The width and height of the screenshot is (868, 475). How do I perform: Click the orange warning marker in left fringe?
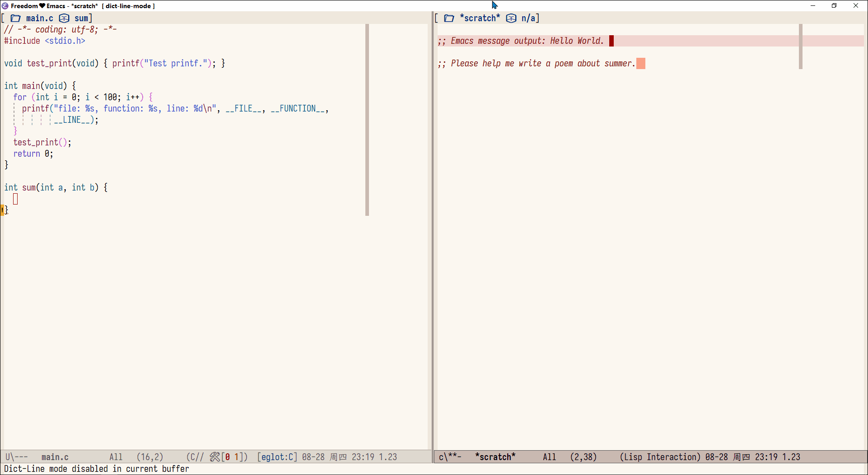2,210
